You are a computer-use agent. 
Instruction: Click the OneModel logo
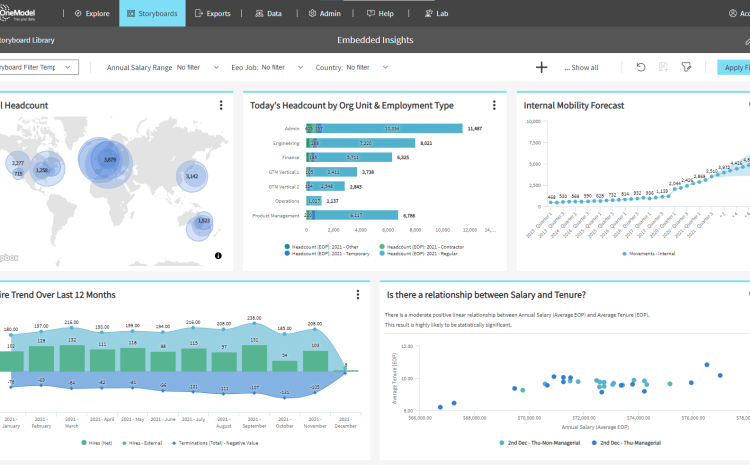coord(18,14)
